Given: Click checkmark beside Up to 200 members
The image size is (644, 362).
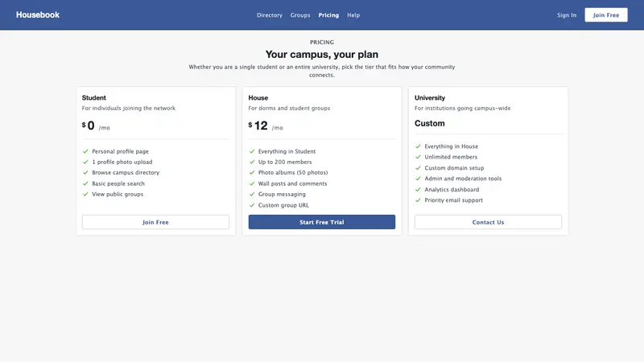Looking at the screenshot, I should click(252, 162).
